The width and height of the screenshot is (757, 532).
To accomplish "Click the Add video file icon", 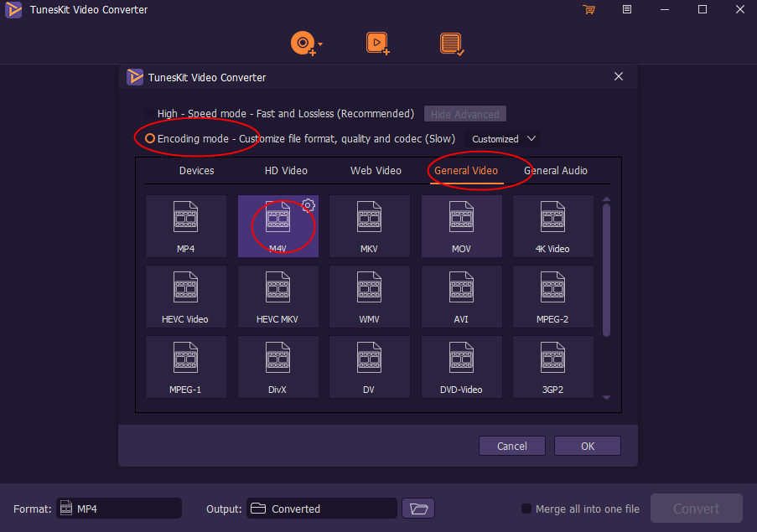I will pyautogui.click(x=377, y=44).
